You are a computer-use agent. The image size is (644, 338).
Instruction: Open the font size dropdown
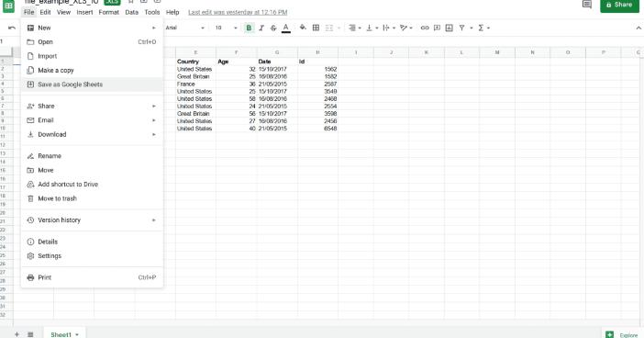[227, 28]
